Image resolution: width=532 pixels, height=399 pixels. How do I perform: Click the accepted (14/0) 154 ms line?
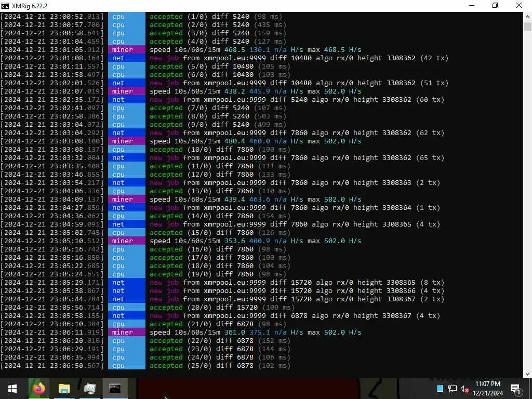(x=145, y=216)
